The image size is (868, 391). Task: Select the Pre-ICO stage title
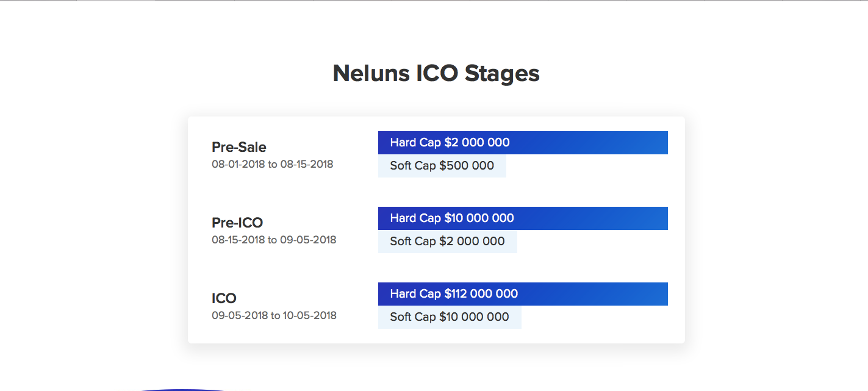tap(237, 223)
